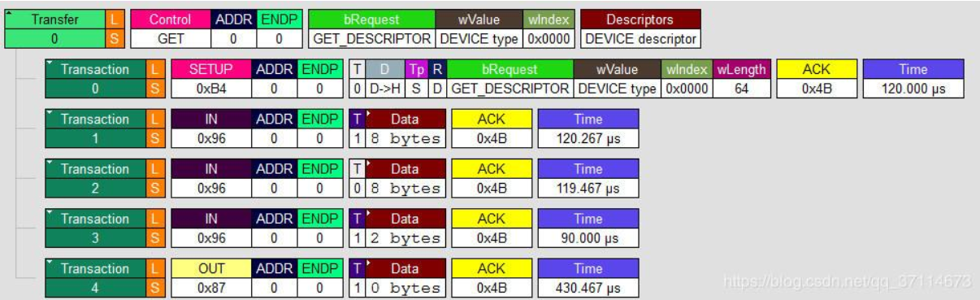The height and width of the screenshot is (300, 980).
Task: Select the ADDR cell in Transaction 3
Action: (274, 228)
